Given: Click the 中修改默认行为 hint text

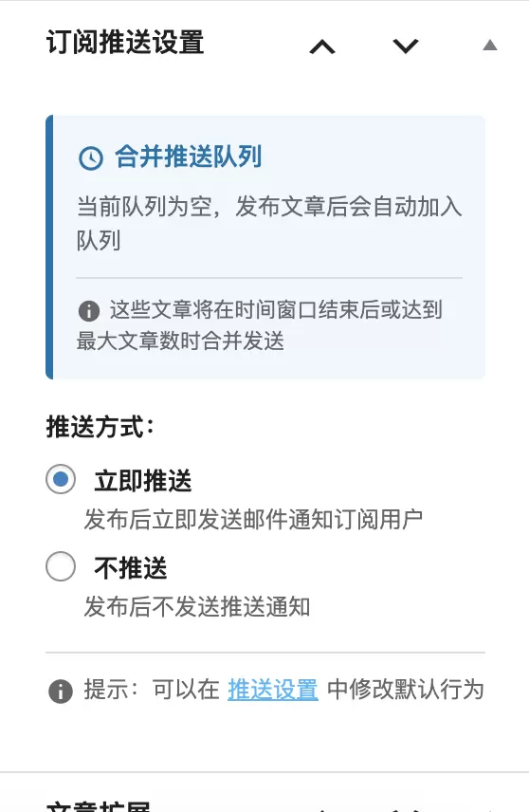Looking at the screenshot, I should coord(406,690).
